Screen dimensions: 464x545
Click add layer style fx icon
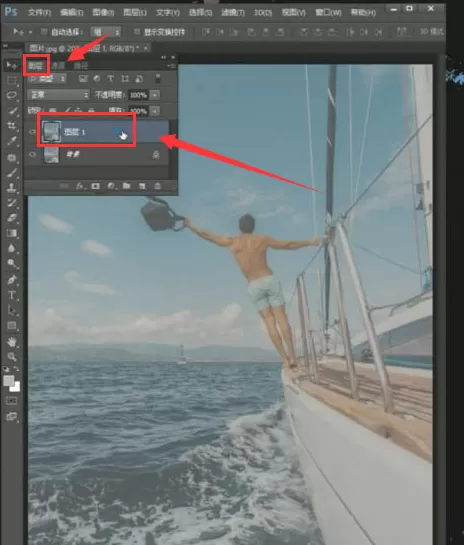tap(81, 186)
